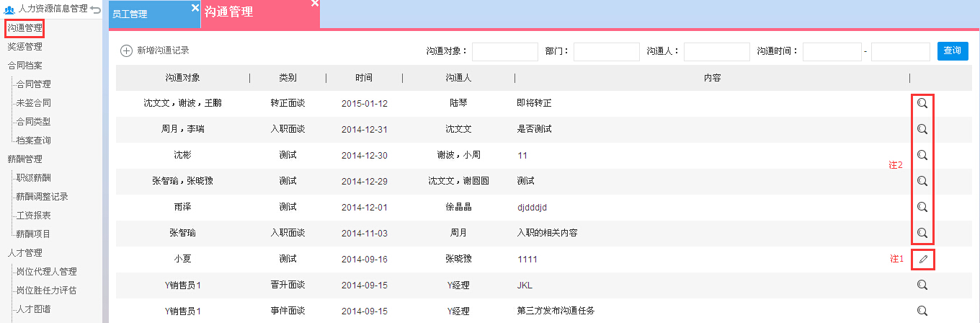Click the 张晓豫 communicator cell
This screenshot has height=323, width=980.
click(x=458, y=259)
